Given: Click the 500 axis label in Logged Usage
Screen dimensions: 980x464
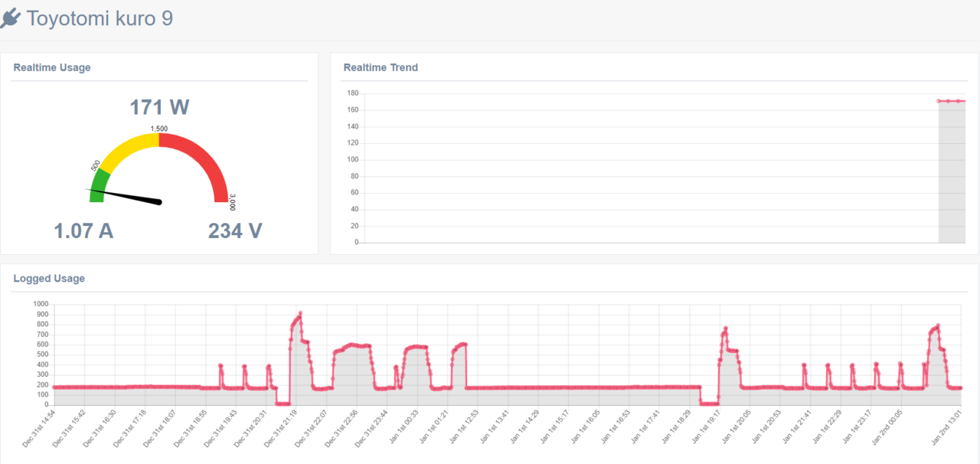Looking at the screenshot, I should [x=43, y=355].
